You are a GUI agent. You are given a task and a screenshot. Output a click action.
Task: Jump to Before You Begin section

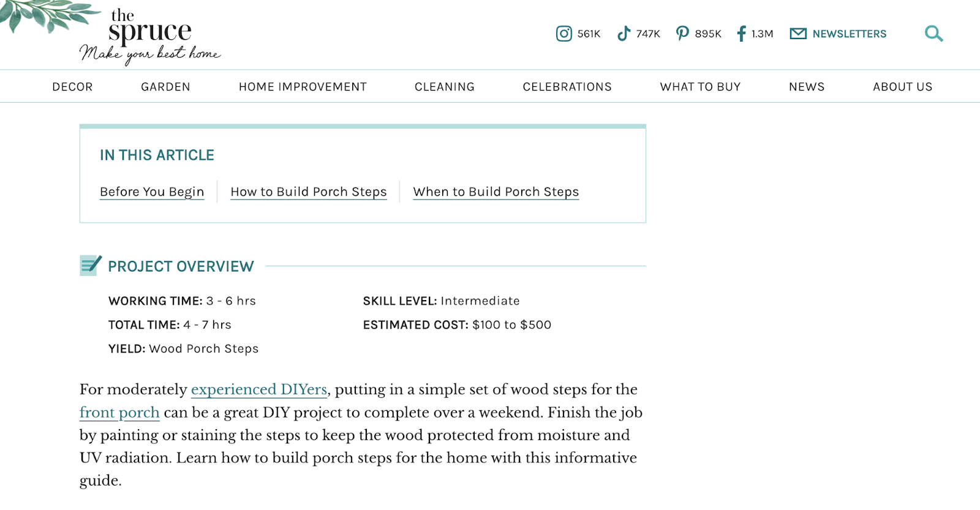[x=152, y=192]
